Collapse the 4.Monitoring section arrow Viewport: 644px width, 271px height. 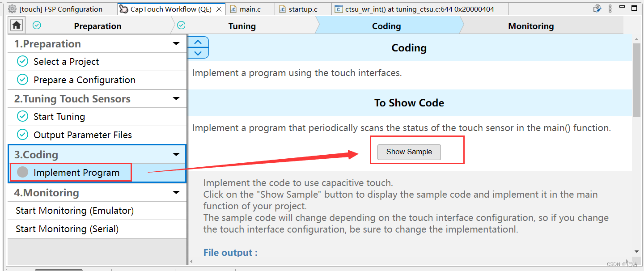176,193
